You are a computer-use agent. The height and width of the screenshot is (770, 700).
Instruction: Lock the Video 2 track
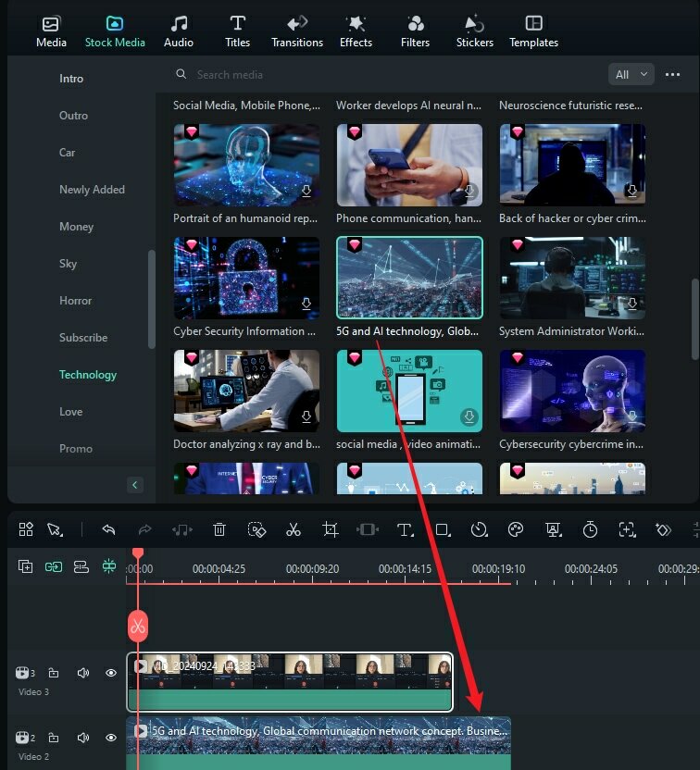tap(54, 738)
